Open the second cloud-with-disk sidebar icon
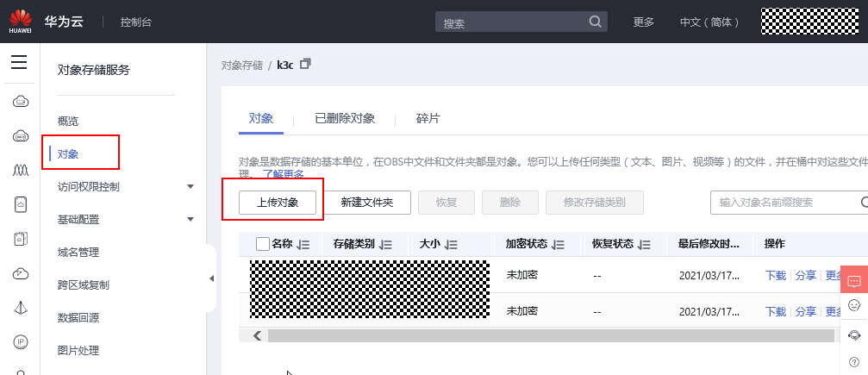The height and width of the screenshot is (375, 868). (x=21, y=135)
